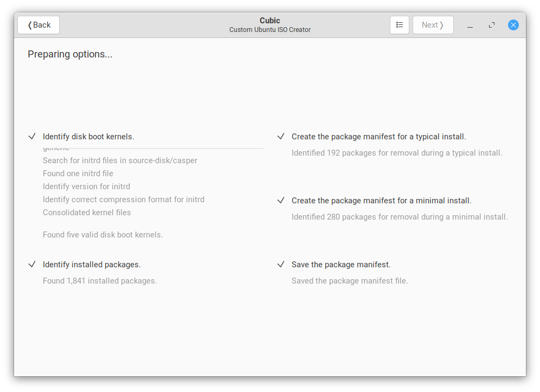540x392 pixels.
Task: Click the restore window icon
Action: point(491,25)
